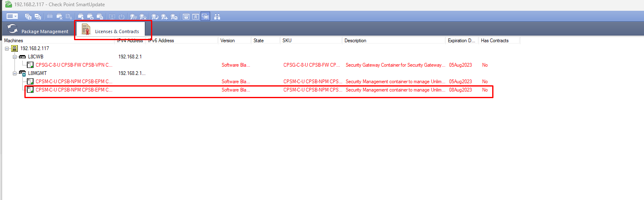Viewport: 644px width, 200px height.
Task: Click the stacked-windows plus (expand all) toolbar icon
Action: [28, 17]
